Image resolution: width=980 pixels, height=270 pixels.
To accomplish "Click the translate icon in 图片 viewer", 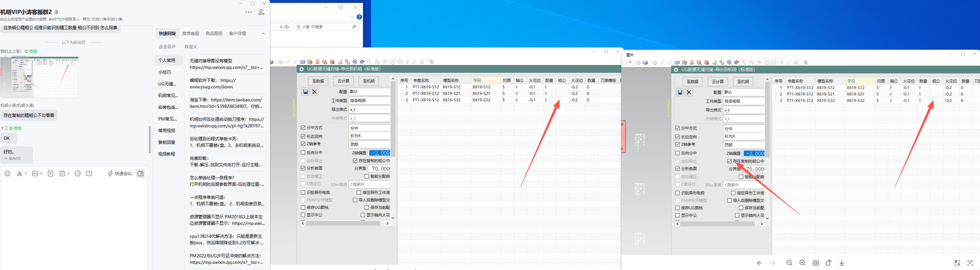I will coord(957,263).
